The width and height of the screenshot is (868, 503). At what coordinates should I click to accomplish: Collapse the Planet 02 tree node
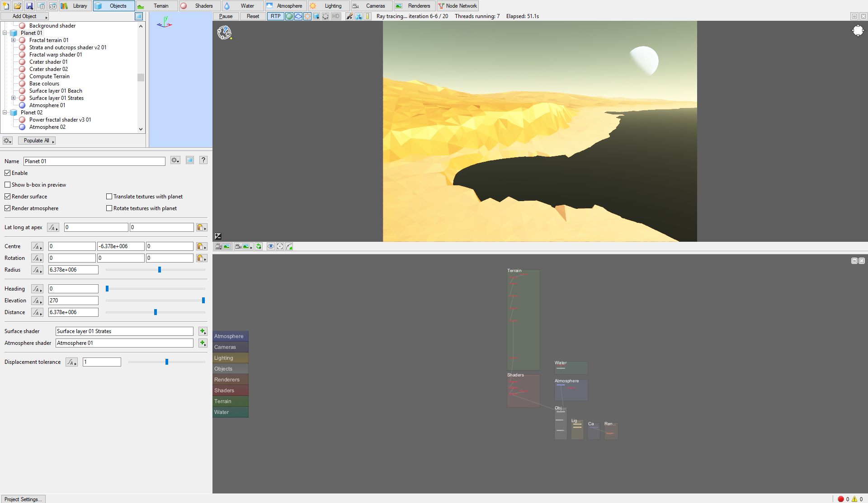(x=5, y=113)
